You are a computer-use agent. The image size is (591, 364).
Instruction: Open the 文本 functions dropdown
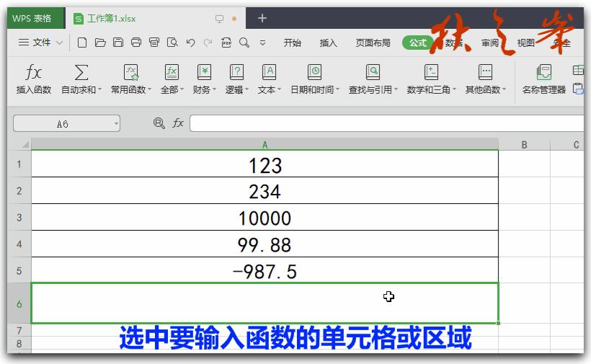[269, 79]
